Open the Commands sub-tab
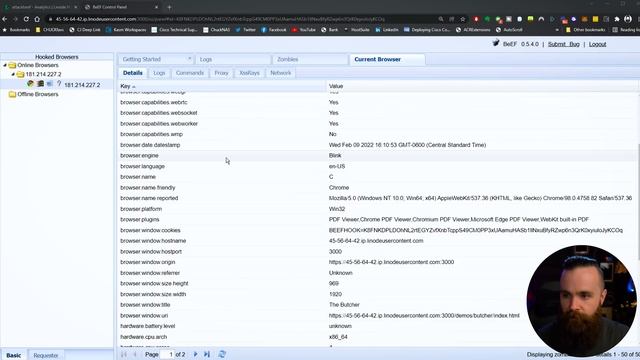This screenshot has height=360, width=640. coord(190,73)
